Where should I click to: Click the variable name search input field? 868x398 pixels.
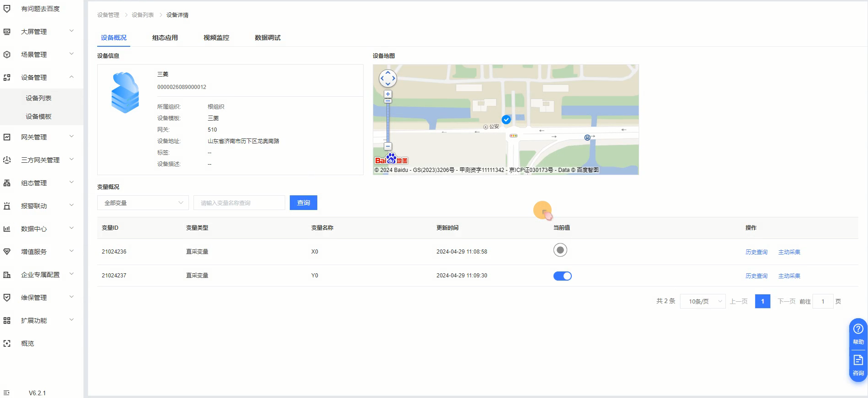(239, 203)
